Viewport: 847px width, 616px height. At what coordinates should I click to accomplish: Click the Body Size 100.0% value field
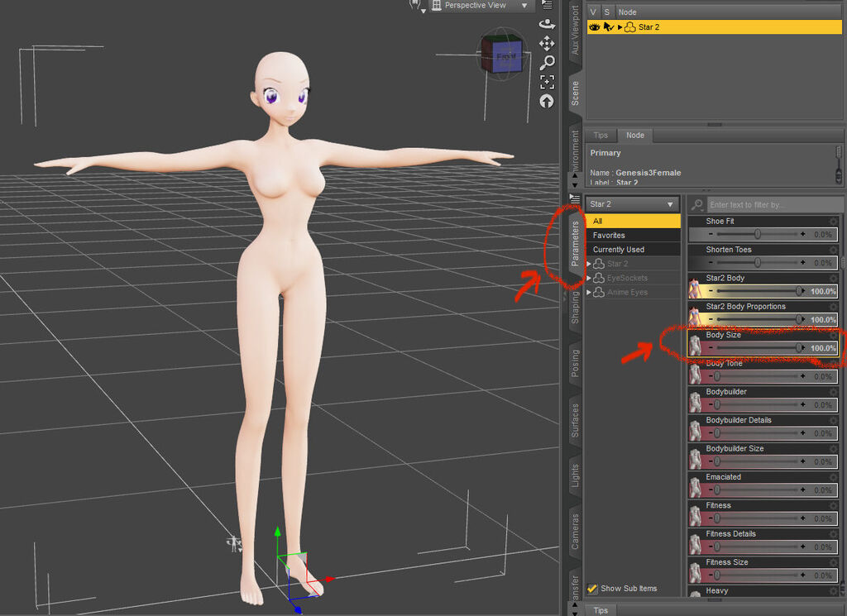(x=823, y=348)
